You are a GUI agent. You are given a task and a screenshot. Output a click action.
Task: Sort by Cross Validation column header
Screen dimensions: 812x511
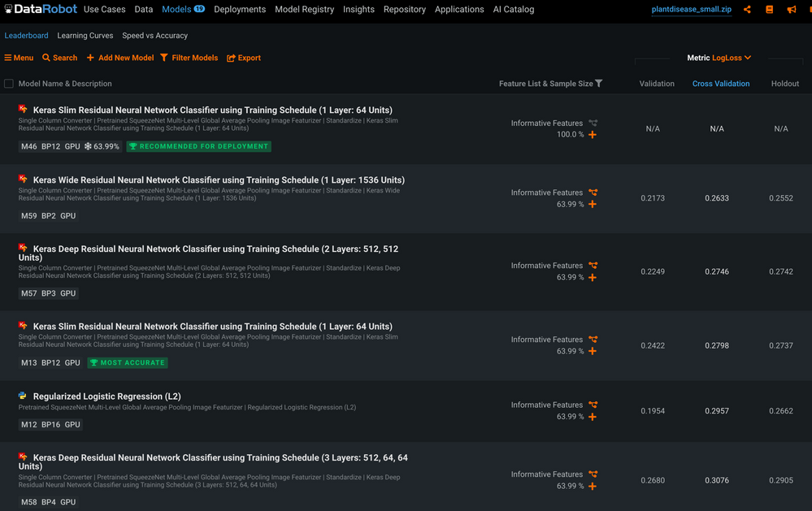(721, 84)
